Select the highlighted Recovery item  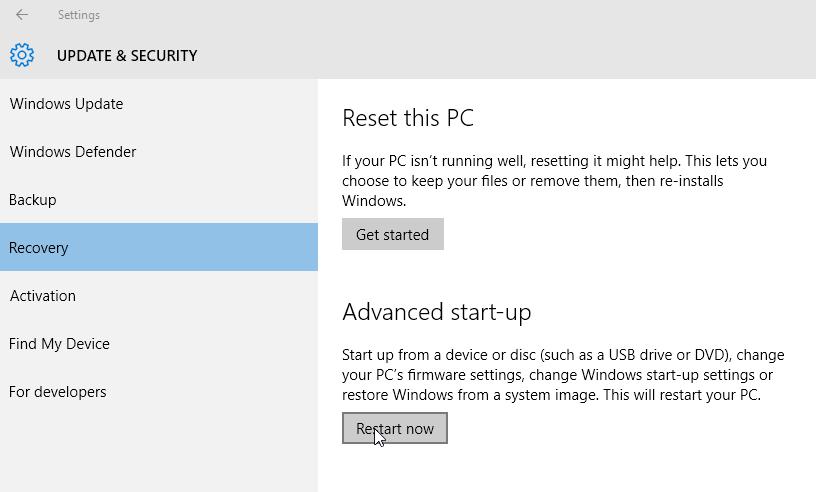pos(39,248)
